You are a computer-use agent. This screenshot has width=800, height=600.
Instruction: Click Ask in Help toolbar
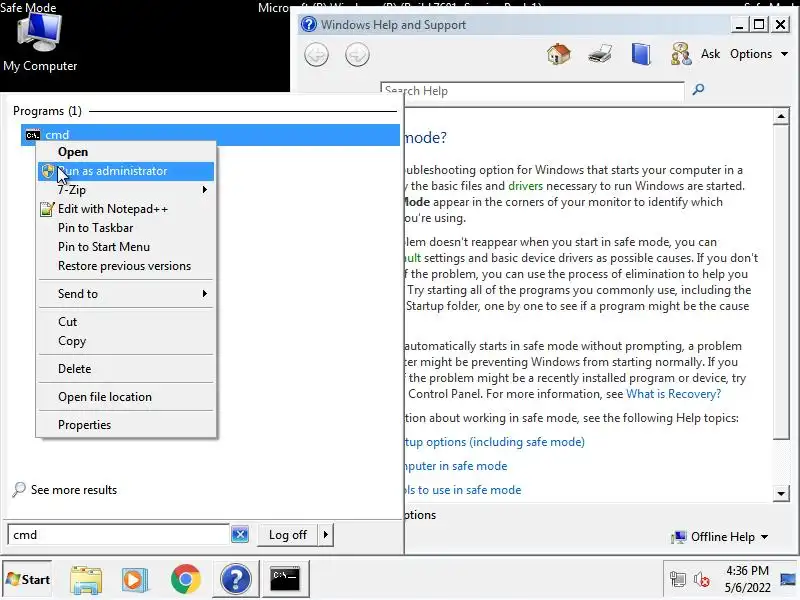pyautogui.click(x=710, y=54)
